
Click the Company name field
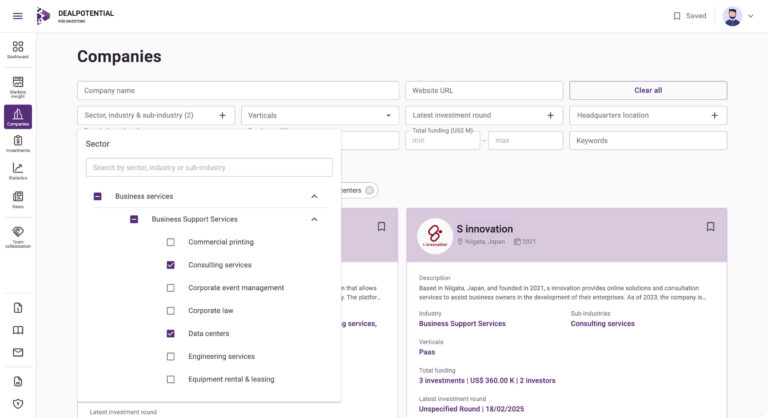(237, 90)
